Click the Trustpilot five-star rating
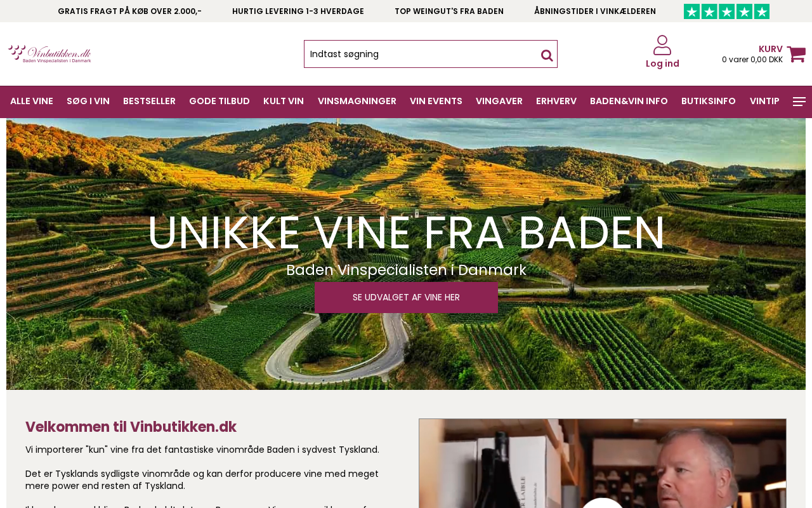The height and width of the screenshot is (508, 812). 726,11
